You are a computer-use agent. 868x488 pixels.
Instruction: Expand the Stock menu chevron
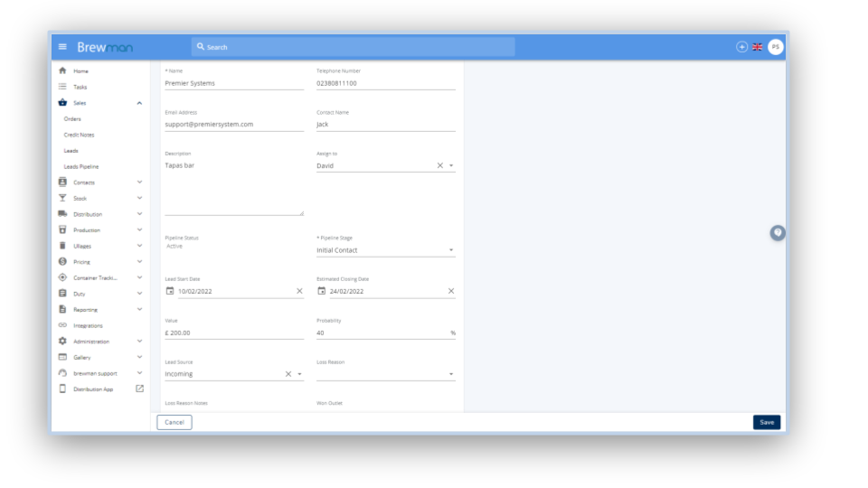pos(139,198)
